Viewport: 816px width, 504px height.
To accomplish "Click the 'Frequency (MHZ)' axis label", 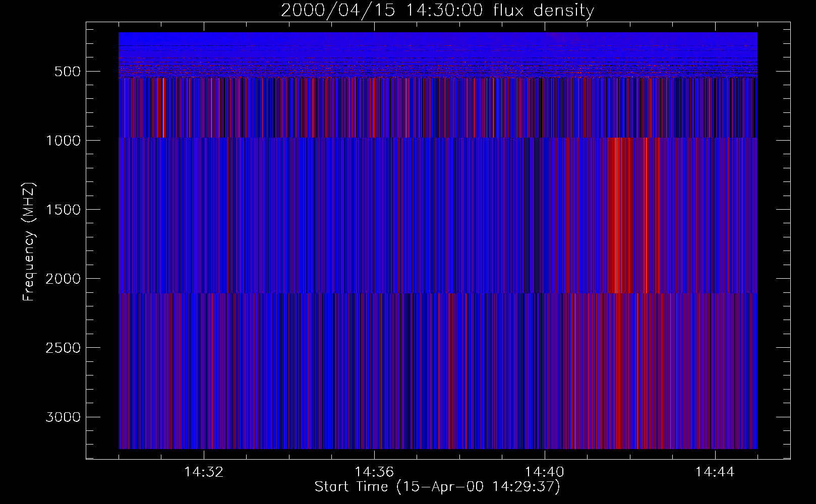I will click(29, 242).
